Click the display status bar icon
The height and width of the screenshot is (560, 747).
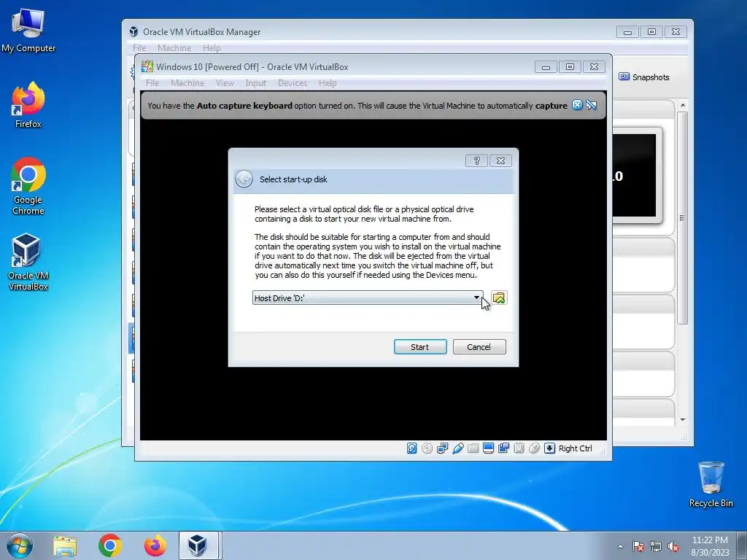(x=488, y=448)
